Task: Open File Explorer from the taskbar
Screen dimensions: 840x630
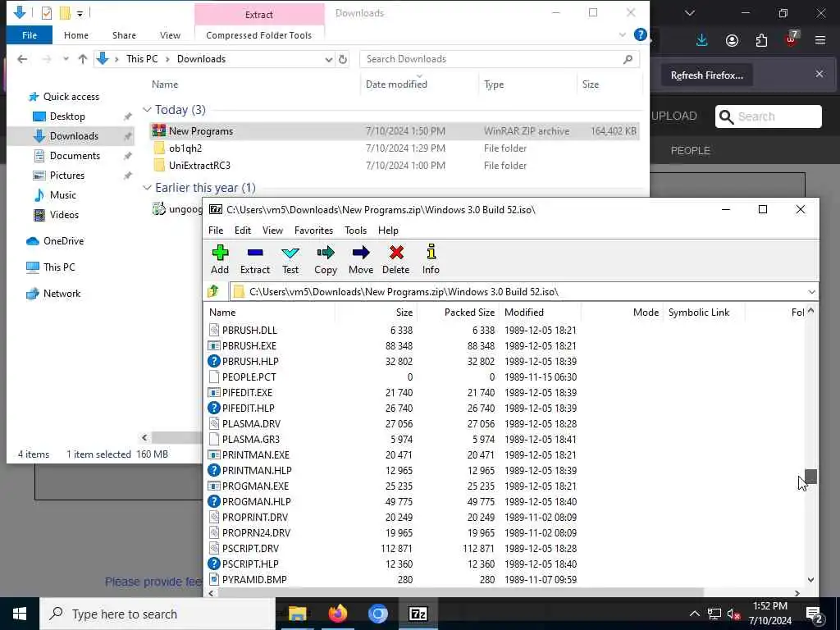Action: pos(297,614)
